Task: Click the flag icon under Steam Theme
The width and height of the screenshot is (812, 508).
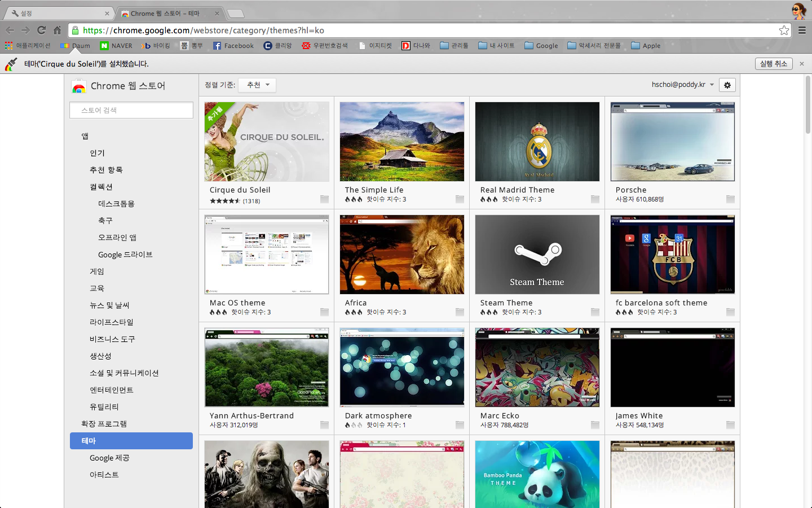Action: 595,312
